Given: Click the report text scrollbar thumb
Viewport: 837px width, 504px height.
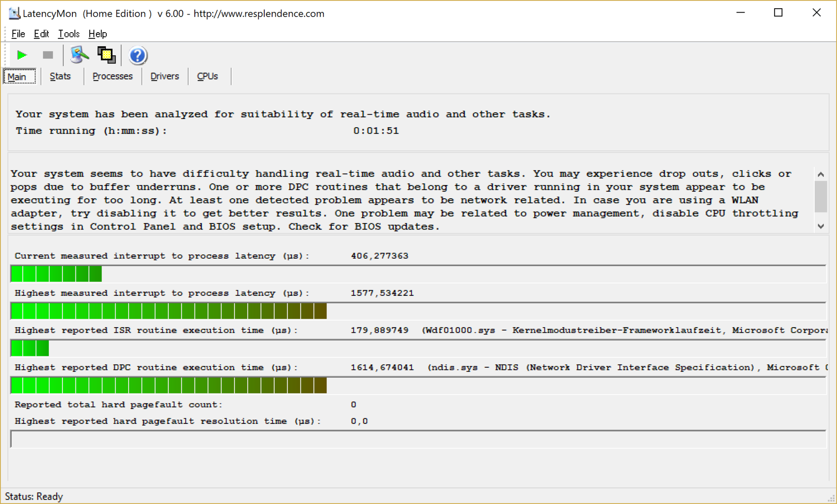Looking at the screenshot, I should 821,197.
